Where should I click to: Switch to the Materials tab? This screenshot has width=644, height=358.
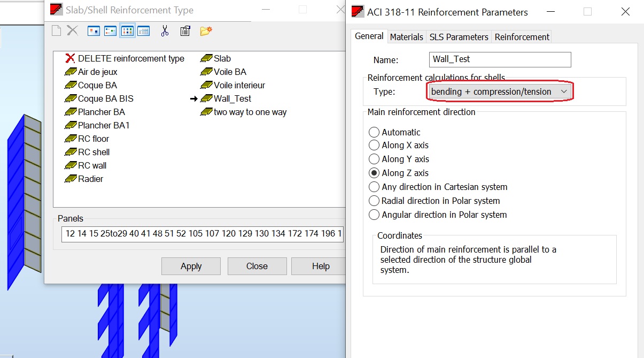[407, 36]
